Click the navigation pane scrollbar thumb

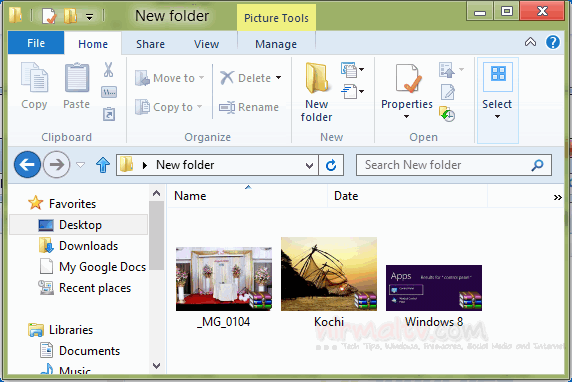pos(157,235)
